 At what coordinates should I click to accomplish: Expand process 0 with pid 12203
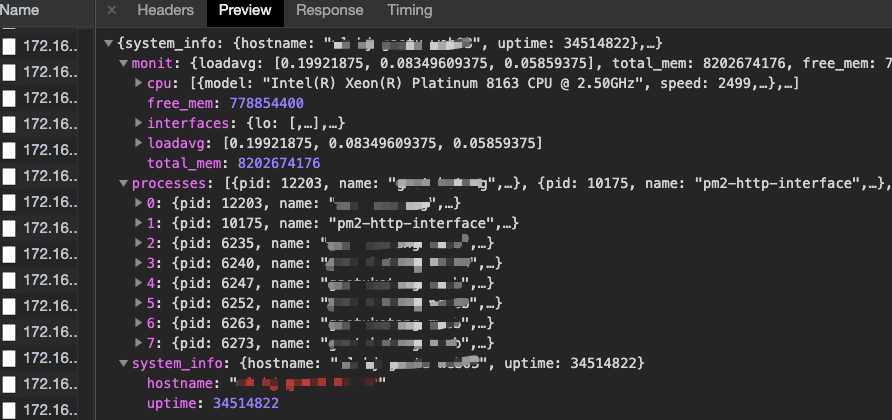click(138, 203)
